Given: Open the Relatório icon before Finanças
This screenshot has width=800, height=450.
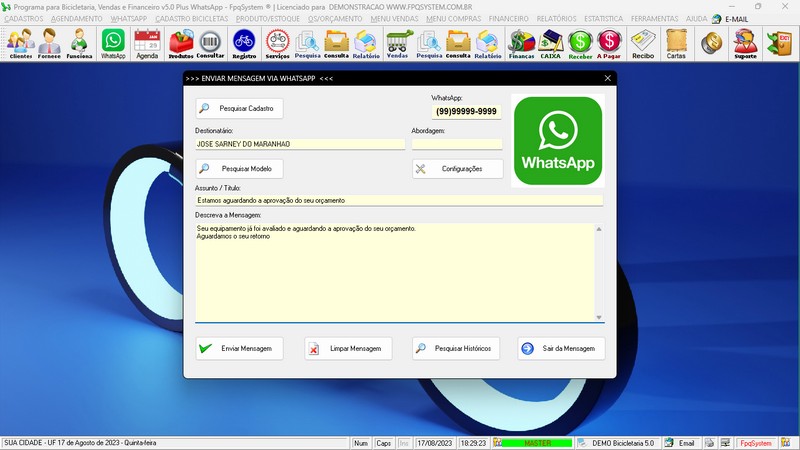Looking at the screenshot, I should [488, 44].
